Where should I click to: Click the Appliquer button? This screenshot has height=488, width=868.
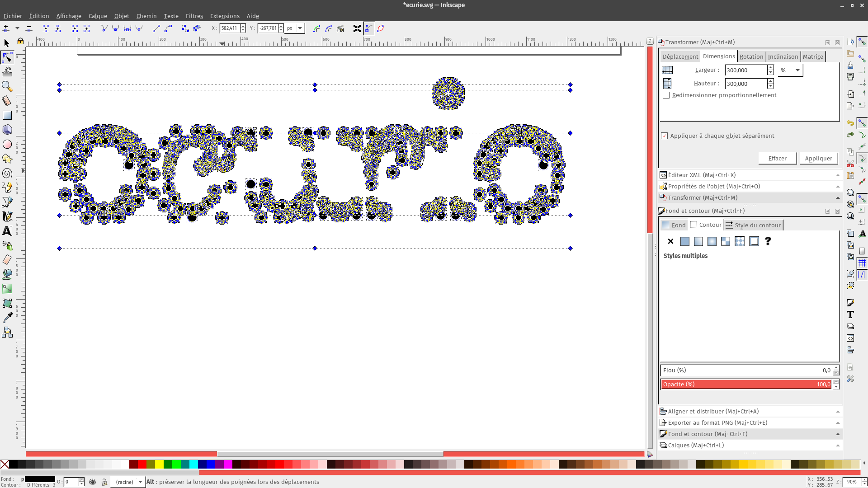pyautogui.click(x=818, y=158)
